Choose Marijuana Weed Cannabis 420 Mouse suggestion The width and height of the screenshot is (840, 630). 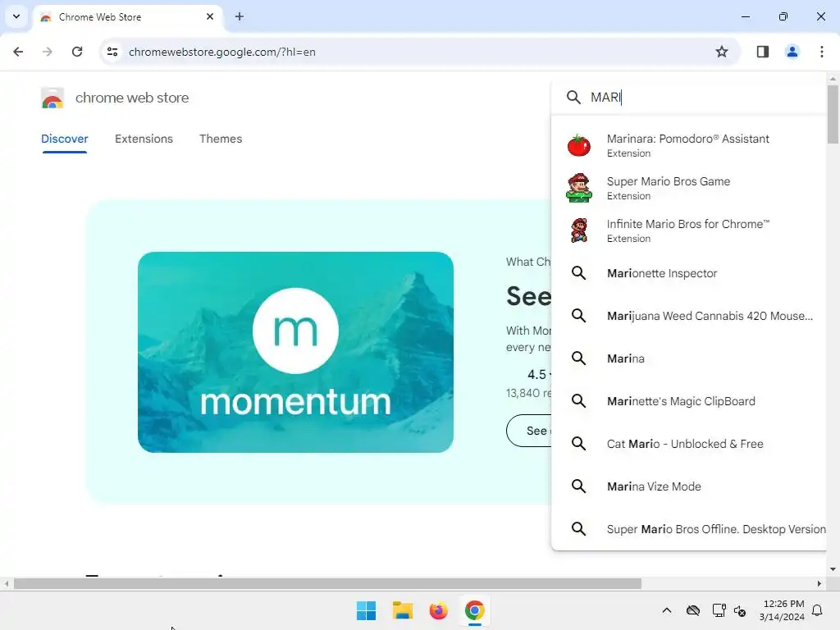[x=689, y=316]
